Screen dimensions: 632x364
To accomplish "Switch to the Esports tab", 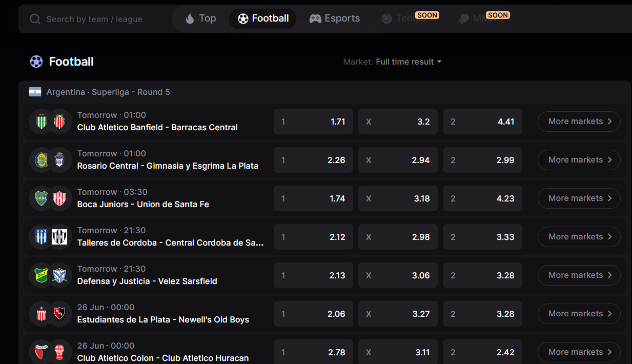I will click(335, 18).
